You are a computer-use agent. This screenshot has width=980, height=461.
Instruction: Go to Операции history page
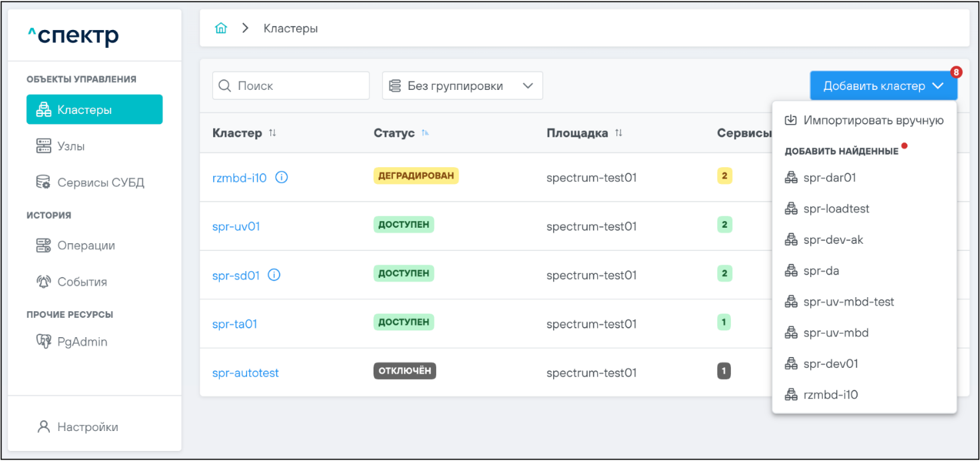[x=85, y=245]
